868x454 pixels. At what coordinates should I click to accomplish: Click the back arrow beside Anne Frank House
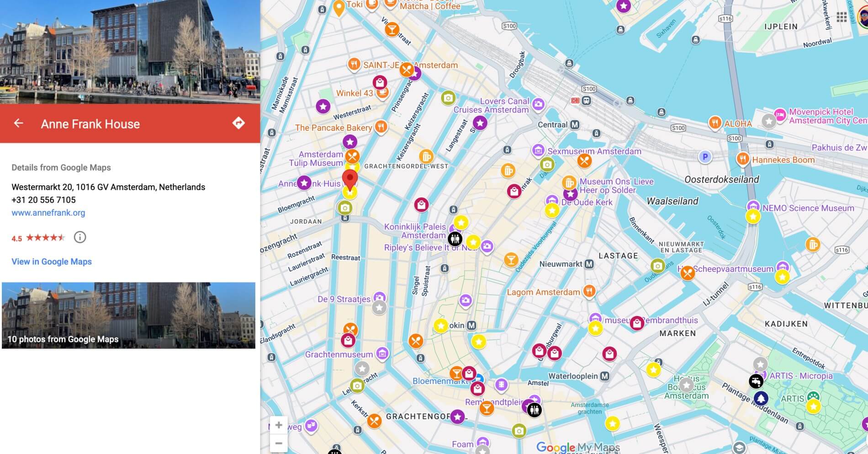pyautogui.click(x=18, y=123)
